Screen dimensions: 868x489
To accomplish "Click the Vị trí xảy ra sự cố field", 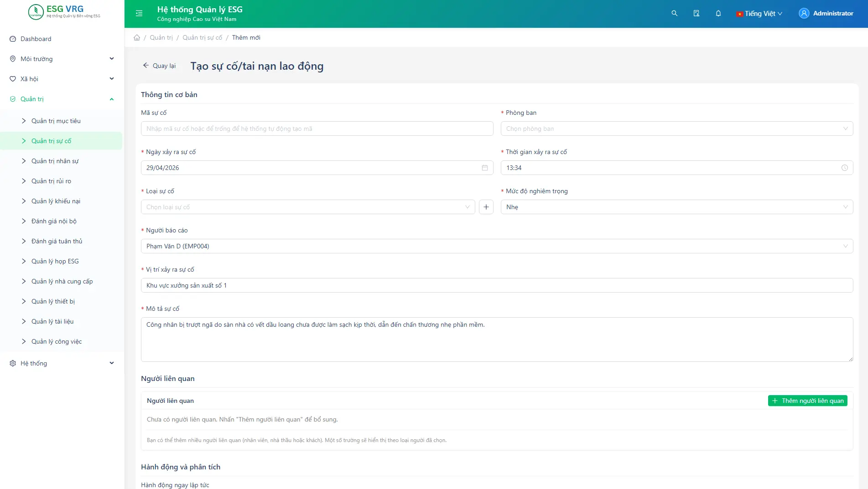I will point(497,285).
